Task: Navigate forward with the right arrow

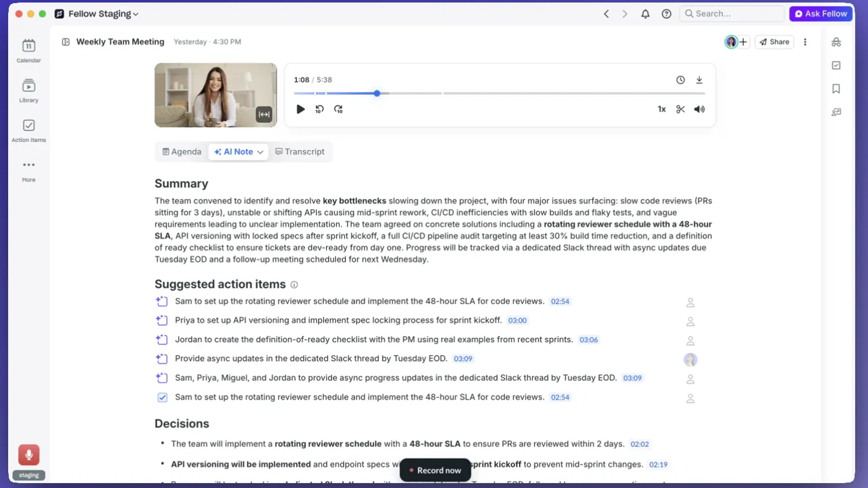Action: tap(625, 14)
